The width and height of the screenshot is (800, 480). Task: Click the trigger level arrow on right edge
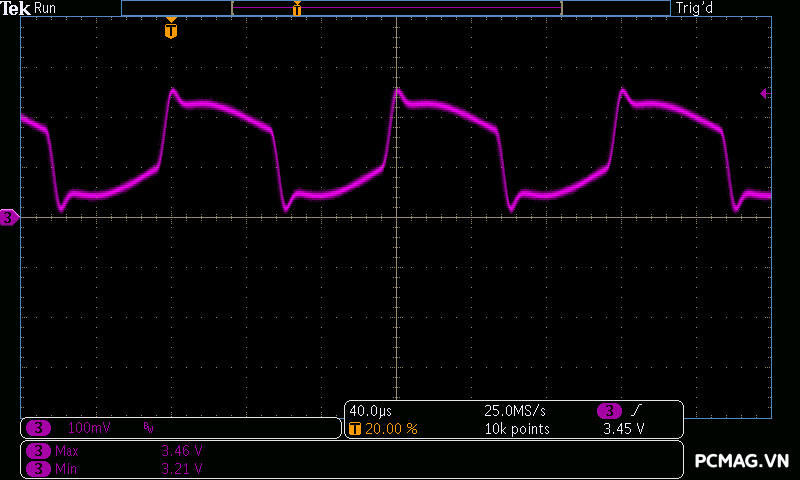pos(764,93)
